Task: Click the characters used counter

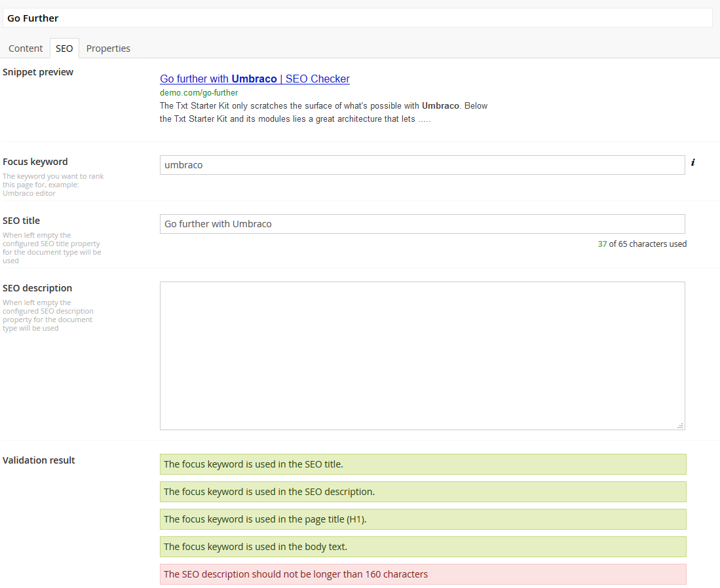Action: pyautogui.click(x=642, y=244)
